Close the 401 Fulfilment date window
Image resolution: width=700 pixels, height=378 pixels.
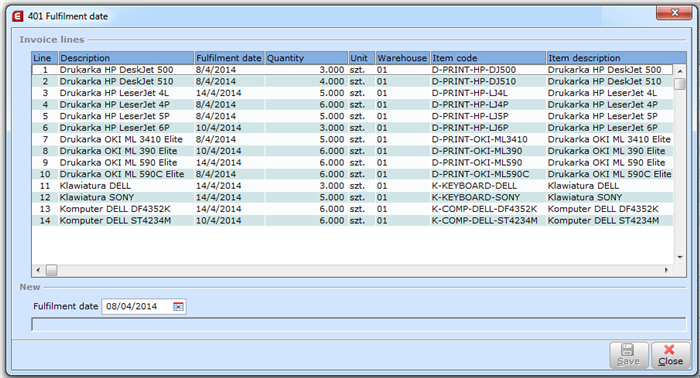[674, 13]
